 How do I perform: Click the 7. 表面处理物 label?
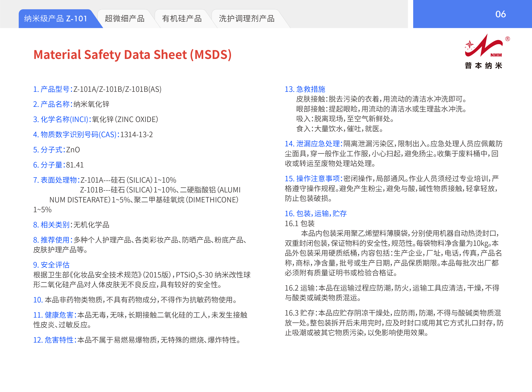tap(56, 180)
